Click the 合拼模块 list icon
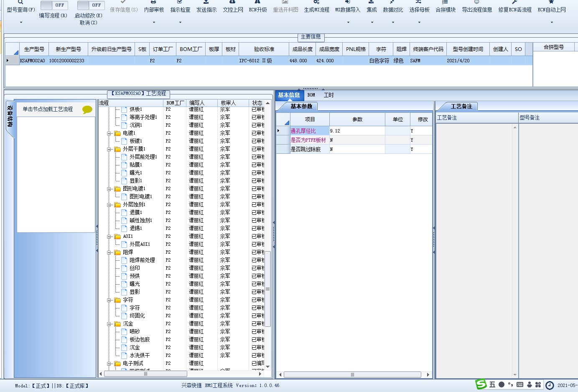Viewport: 578px width, 392px height. click(x=445, y=2)
